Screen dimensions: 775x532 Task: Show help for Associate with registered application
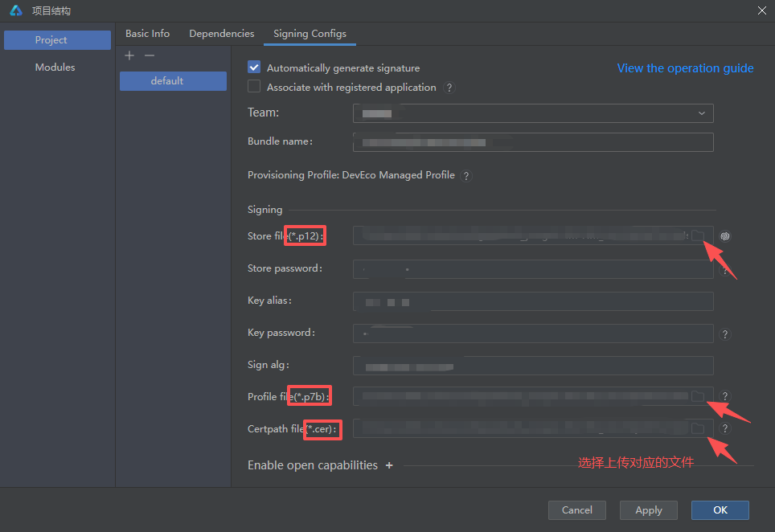coord(449,88)
